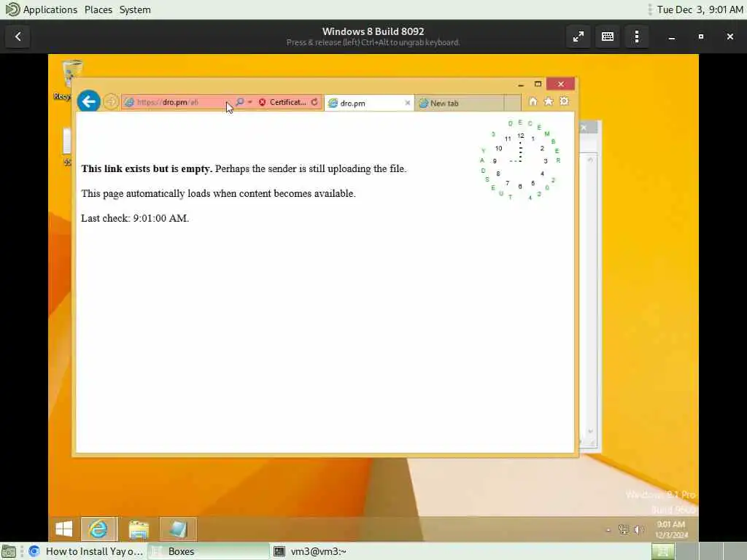
Task: Open the Applications menu
Action: click(42, 9)
